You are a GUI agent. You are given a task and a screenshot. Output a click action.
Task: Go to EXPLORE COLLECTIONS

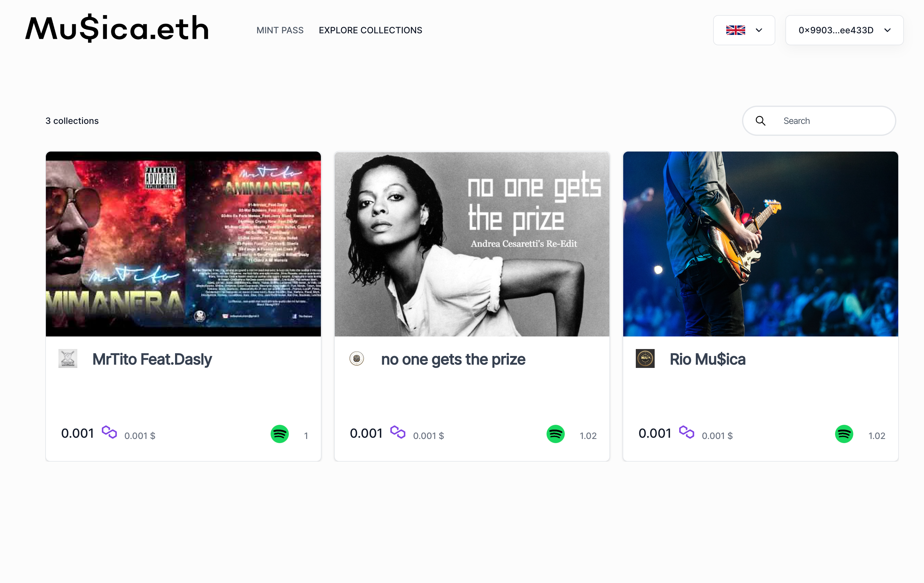click(370, 30)
